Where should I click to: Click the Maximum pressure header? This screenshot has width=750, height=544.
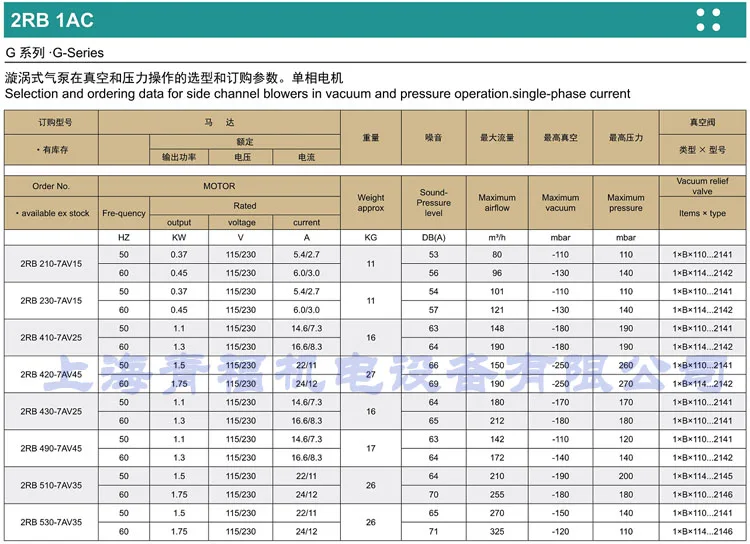point(626,203)
